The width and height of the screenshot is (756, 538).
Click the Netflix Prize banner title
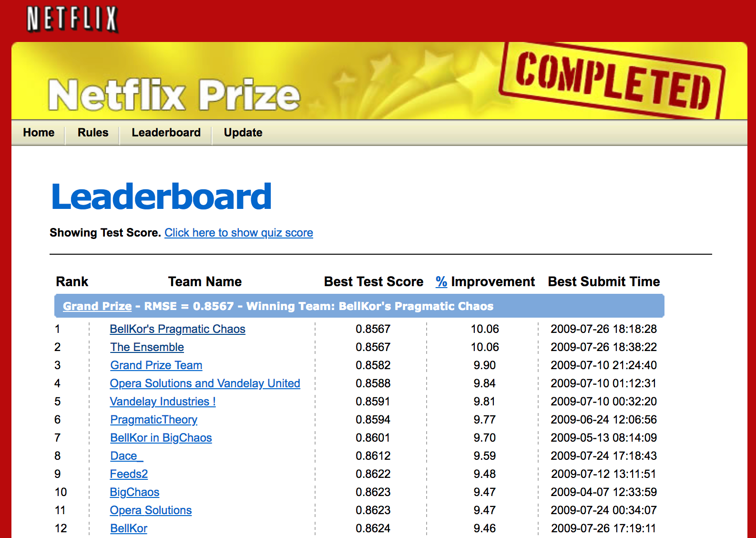tap(174, 95)
